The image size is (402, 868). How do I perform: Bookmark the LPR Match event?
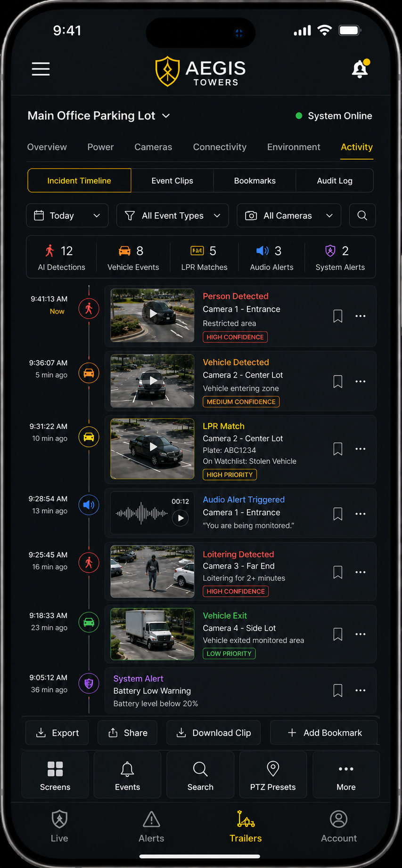click(337, 449)
